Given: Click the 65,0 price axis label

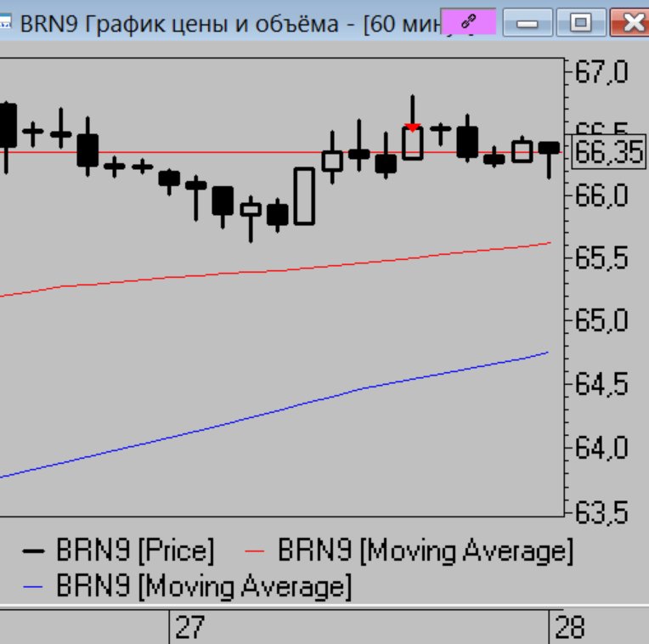Looking at the screenshot, I should (x=601, y=321).
